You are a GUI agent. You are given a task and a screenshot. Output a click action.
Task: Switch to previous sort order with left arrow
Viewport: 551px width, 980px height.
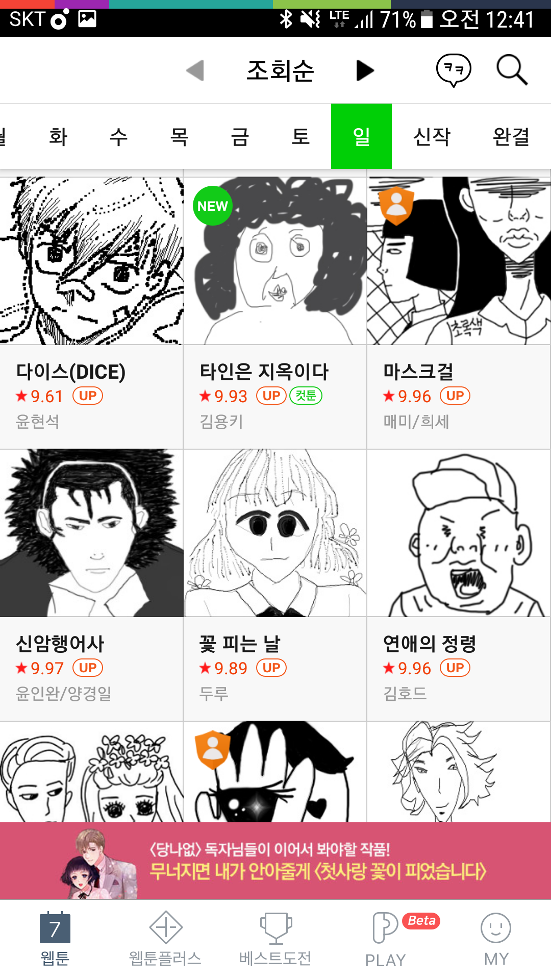(x=195, y=70)
